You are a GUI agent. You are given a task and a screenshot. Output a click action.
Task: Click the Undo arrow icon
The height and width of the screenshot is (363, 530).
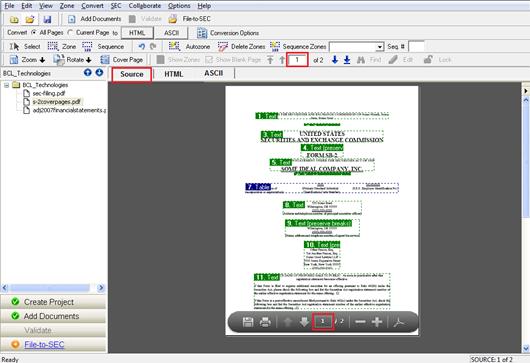click(x=142, y=46)
